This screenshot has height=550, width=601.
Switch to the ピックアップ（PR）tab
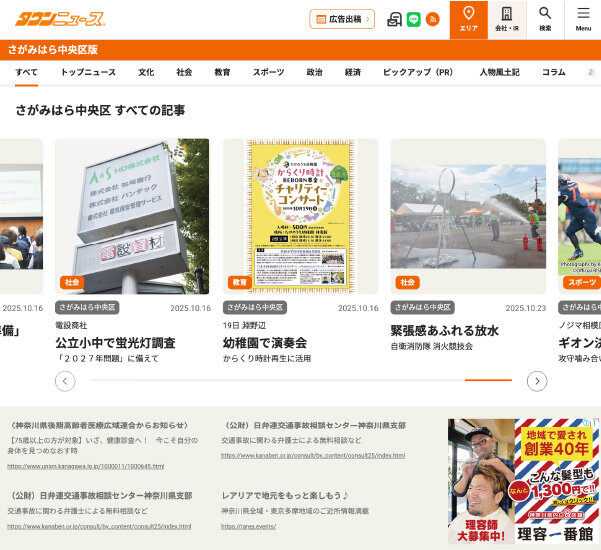click(x=418, y=72)
